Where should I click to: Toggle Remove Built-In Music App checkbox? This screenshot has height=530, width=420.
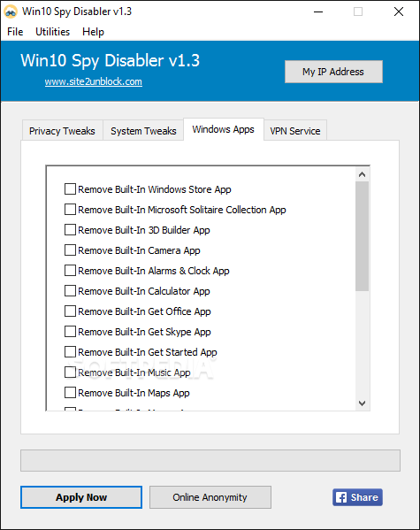click(x=70, y=373)
